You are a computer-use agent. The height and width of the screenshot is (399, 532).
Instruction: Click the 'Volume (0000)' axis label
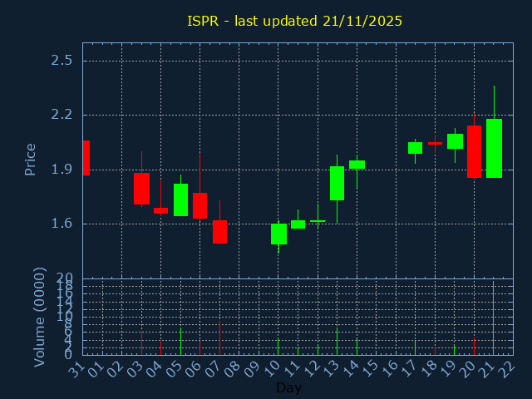[39, 317]
